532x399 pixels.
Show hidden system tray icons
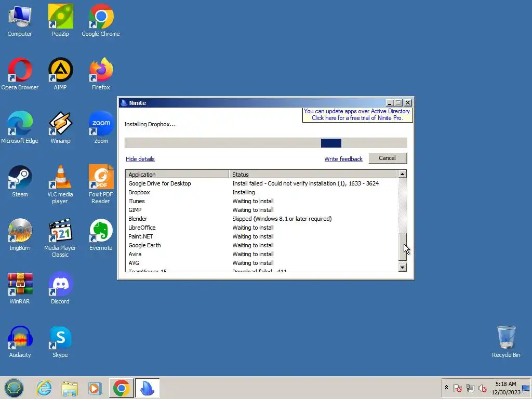(446, 388)
